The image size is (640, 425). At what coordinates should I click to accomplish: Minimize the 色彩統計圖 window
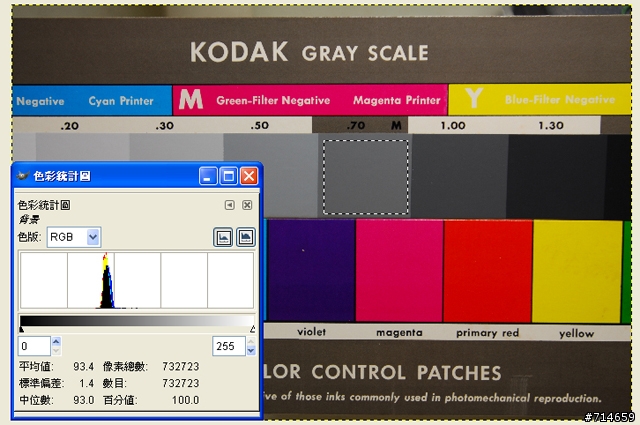coord(208,176)
